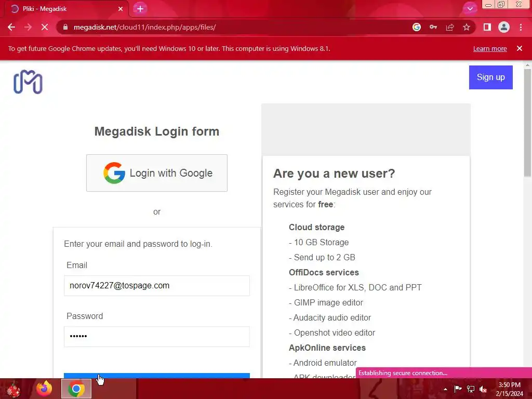
Task: Open the Google icon in the address bar
Action: (417, 27)
